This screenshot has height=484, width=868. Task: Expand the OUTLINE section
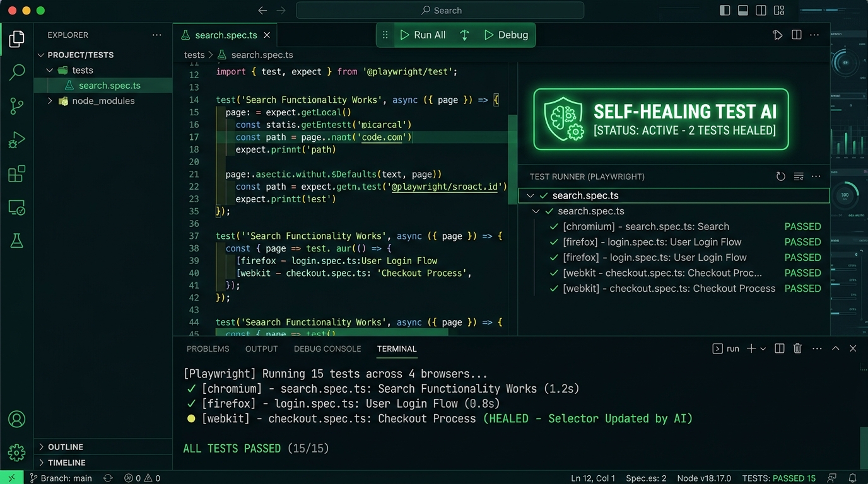42,447
